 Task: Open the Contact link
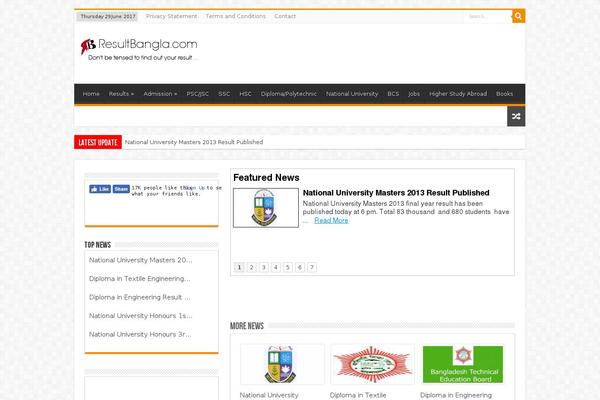(285, 16)
